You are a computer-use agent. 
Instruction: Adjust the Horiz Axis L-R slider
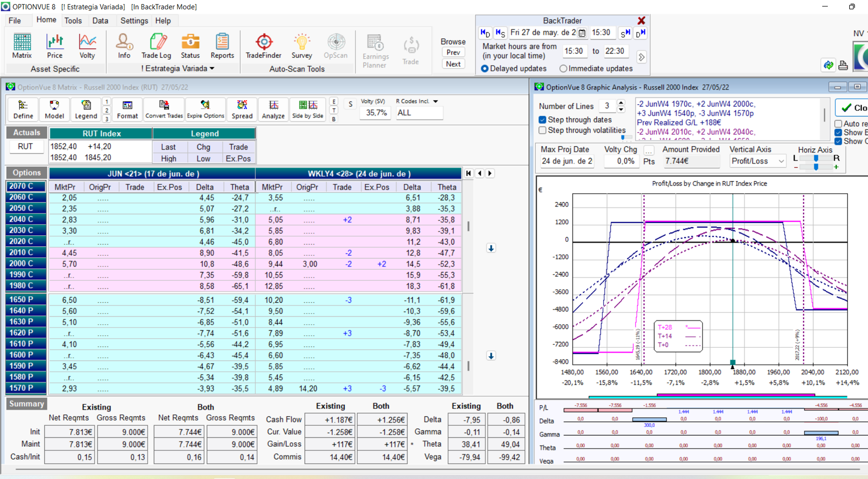coord(816,158)
